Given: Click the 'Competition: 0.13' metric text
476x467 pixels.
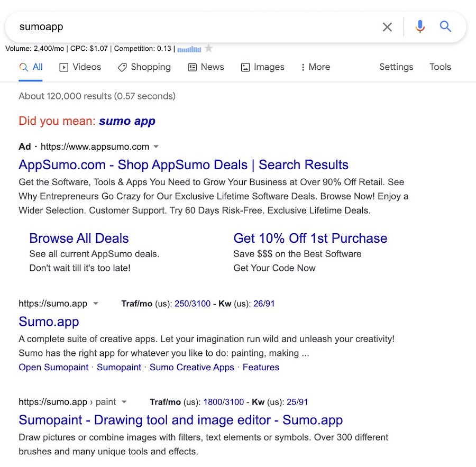Looking at the screenshot, I should click(143, 49).
